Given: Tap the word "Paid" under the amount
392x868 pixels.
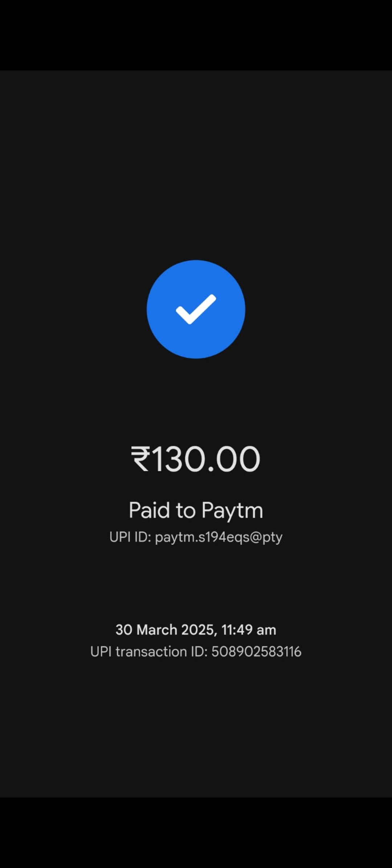Looking at the screenshot, I should (150, 510).
